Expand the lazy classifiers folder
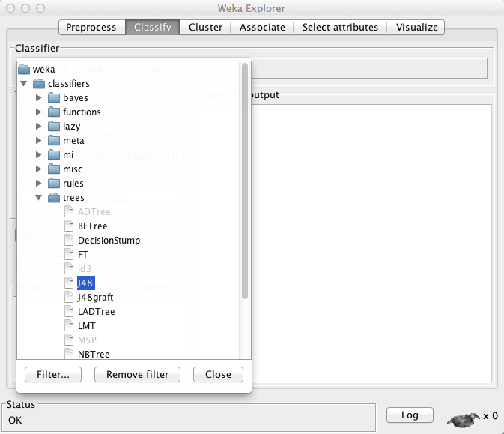The image size is (504, 434). tap(39, 127)
